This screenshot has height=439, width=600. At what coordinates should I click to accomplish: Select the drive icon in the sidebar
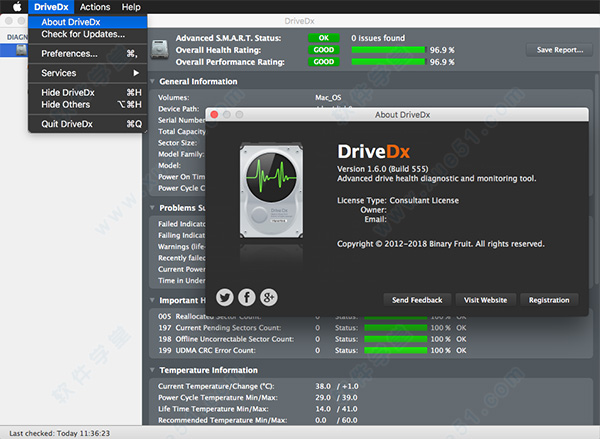[21, 50]
